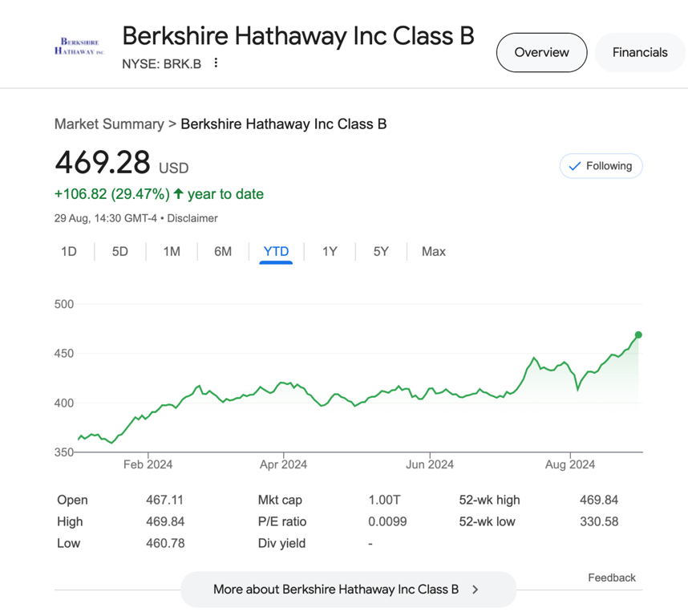This screenshot has height=616, width=688.
Task: Show the 1M chart range
Action: [x=172, y=252]
